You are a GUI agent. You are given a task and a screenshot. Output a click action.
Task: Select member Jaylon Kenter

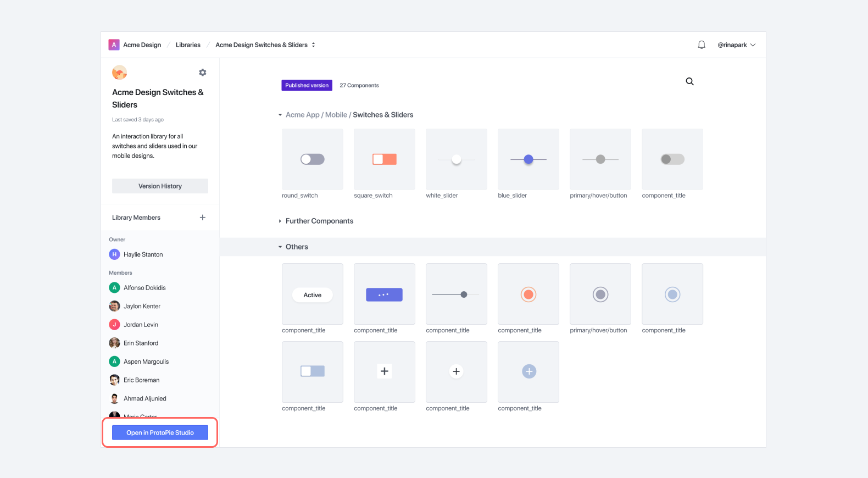142,306
